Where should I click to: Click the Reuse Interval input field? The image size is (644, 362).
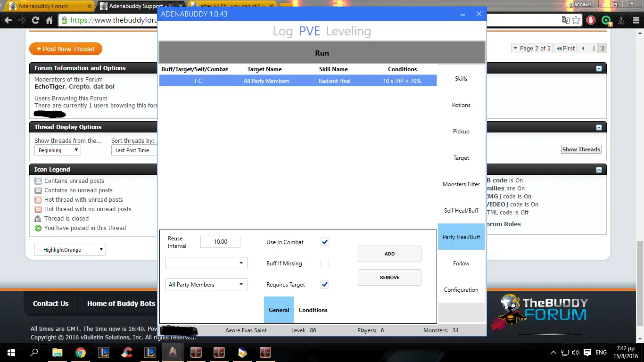[220, 242]
